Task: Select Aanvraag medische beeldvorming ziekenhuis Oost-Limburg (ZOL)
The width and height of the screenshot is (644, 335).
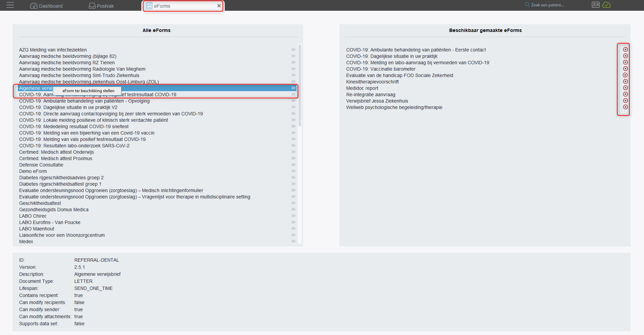Action: (x=157, y=82)
